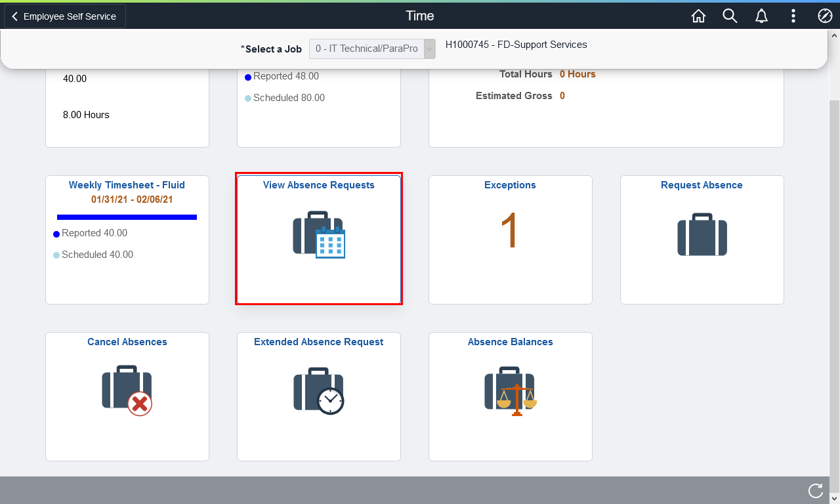
Task: Open the three-dot Actions menu
Action: coord(793,16)
